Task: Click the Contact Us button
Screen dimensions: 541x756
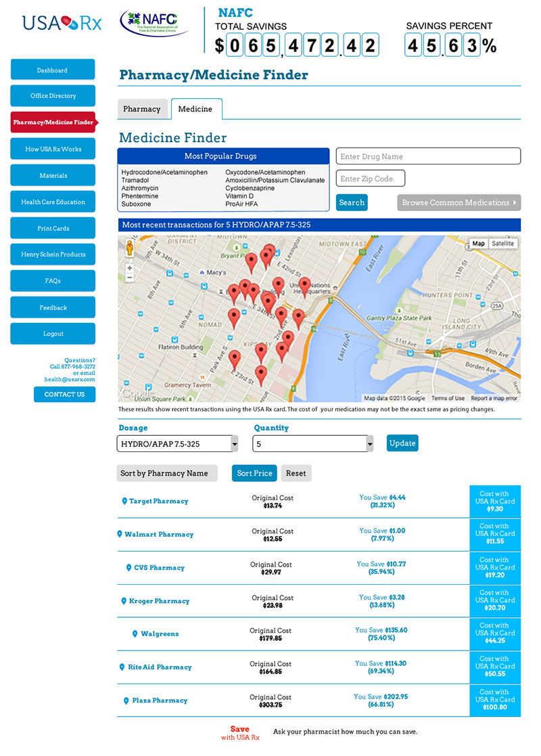Action: pos(64,395)
